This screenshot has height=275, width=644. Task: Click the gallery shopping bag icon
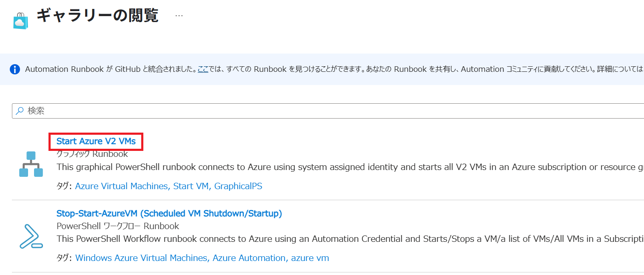[x=20, y=20]
